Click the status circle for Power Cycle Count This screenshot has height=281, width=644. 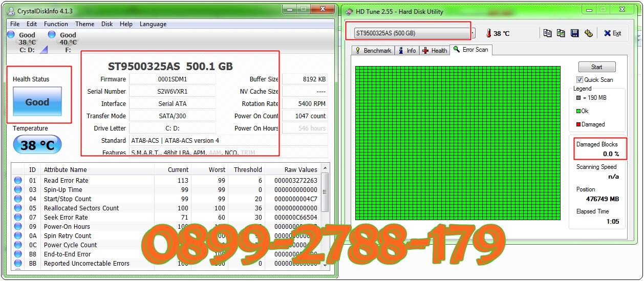coord(18,245)
